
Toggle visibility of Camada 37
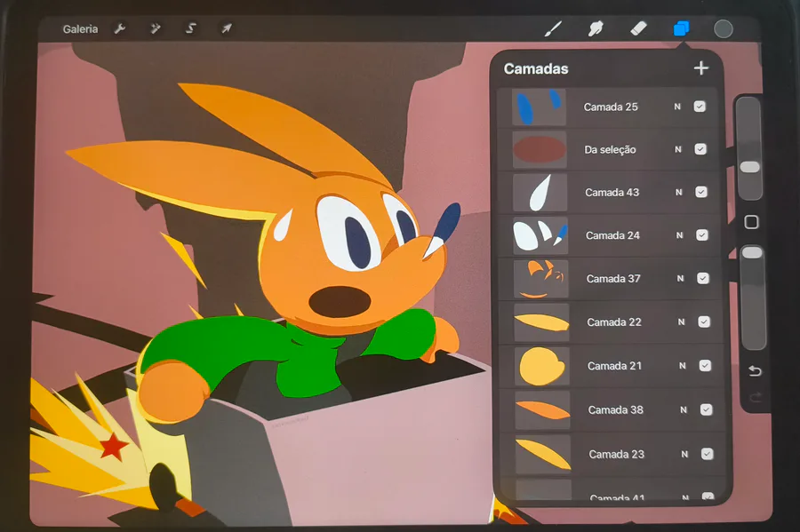click(703, 278)
